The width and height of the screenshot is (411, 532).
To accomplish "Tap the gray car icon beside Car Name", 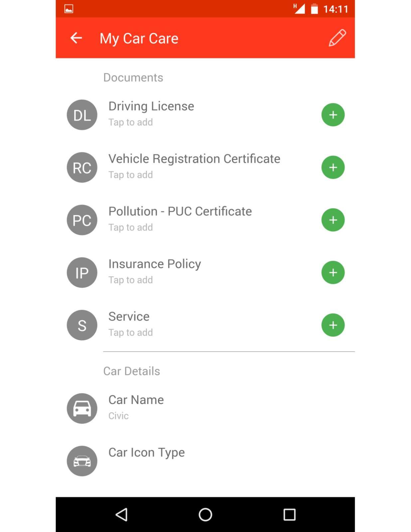I will coord(82,408).
